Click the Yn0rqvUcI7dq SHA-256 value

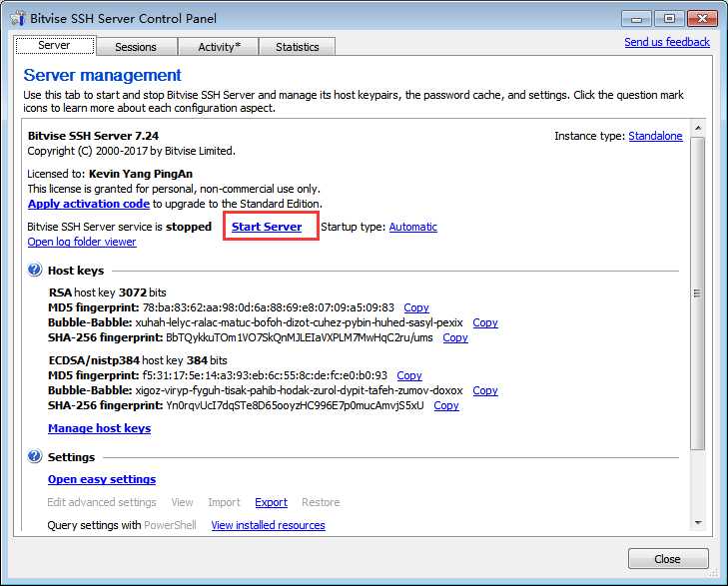[295, 405]
